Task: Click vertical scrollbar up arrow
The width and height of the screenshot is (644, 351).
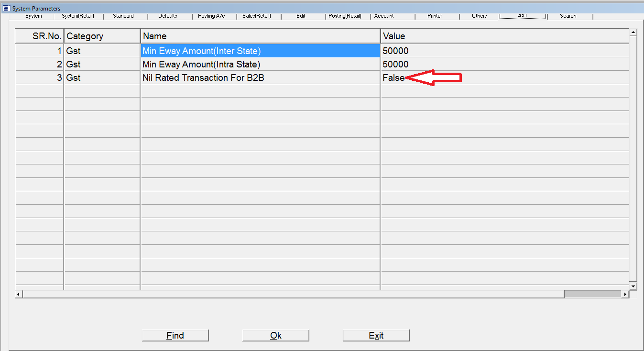Action: (x=633, y=33)
